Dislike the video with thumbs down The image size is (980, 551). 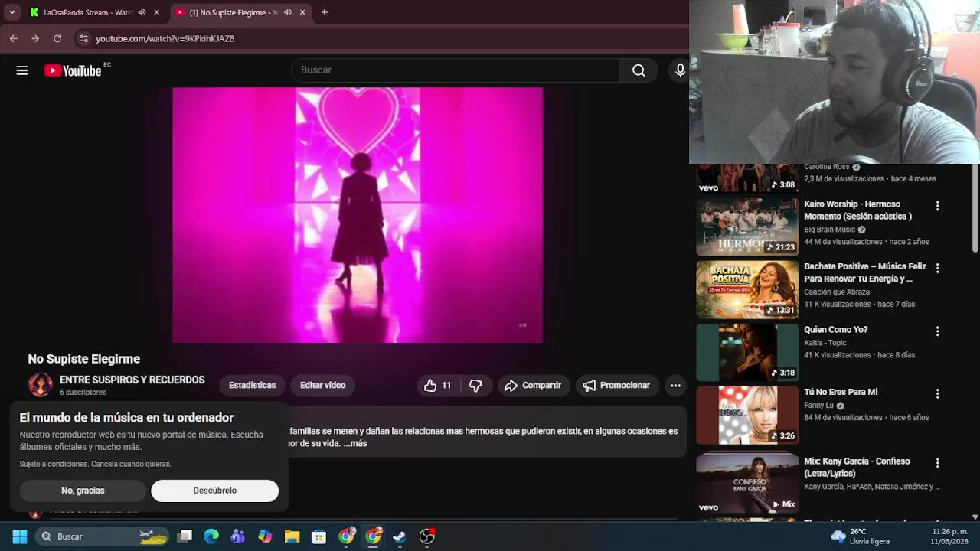click(475, 386)
